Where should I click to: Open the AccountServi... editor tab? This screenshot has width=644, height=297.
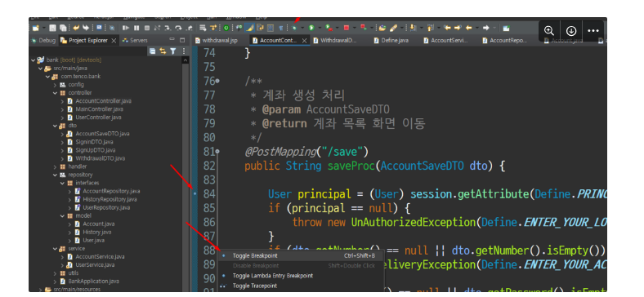tap(445, 40)
